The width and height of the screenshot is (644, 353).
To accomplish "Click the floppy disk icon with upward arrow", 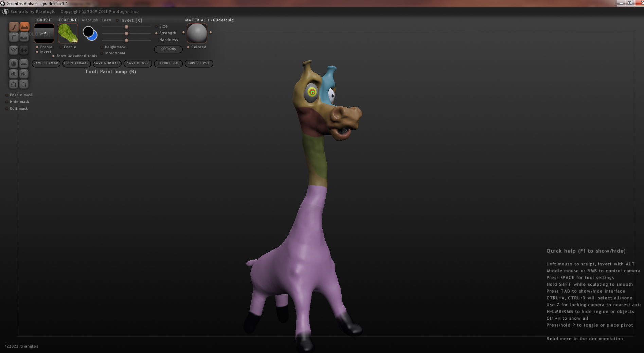I will [14, 84].
